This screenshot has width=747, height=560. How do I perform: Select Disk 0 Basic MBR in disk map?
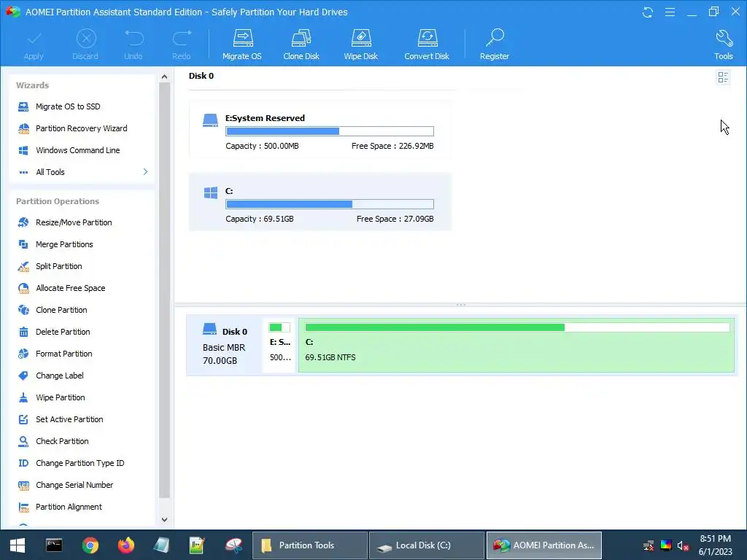[x=225, y=345]
